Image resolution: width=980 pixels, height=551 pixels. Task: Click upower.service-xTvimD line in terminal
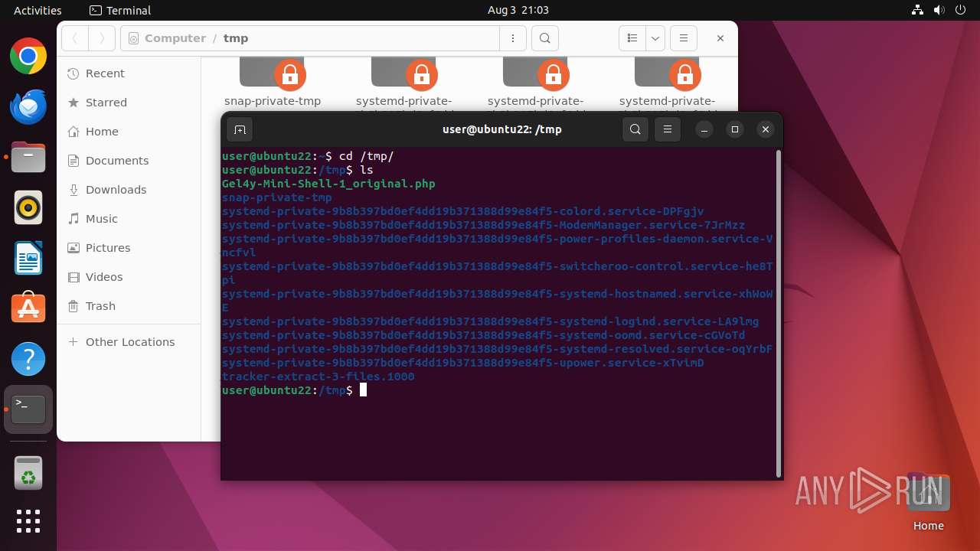[462, 363]
